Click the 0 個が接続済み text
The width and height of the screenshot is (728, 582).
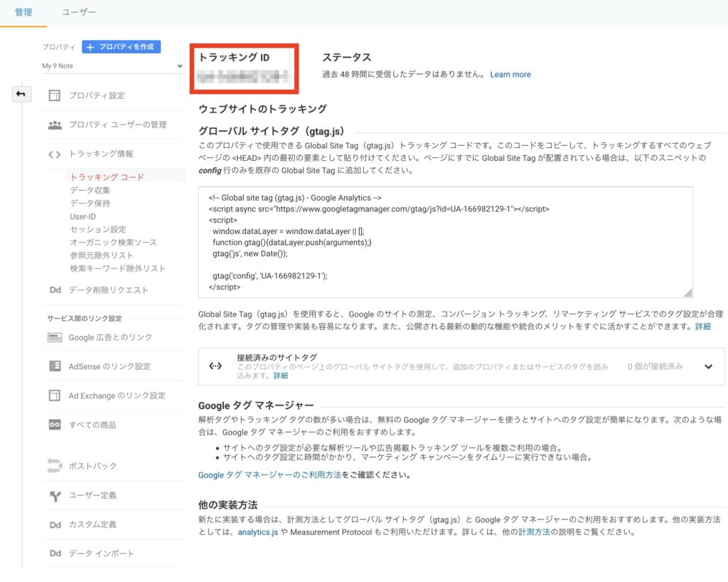(x=655, y=366)
